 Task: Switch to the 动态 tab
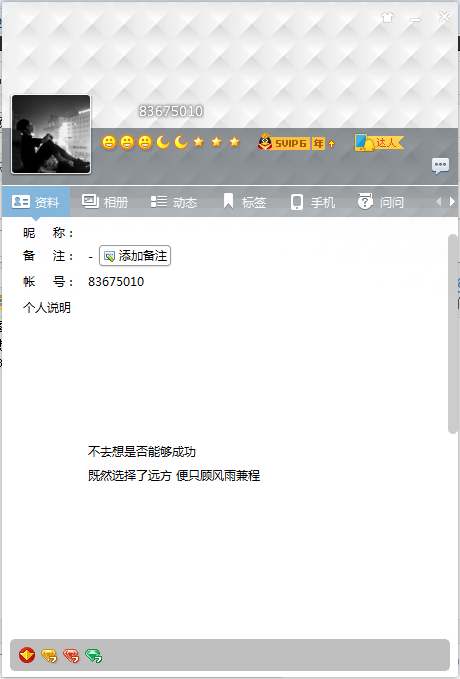pos(174,202)
